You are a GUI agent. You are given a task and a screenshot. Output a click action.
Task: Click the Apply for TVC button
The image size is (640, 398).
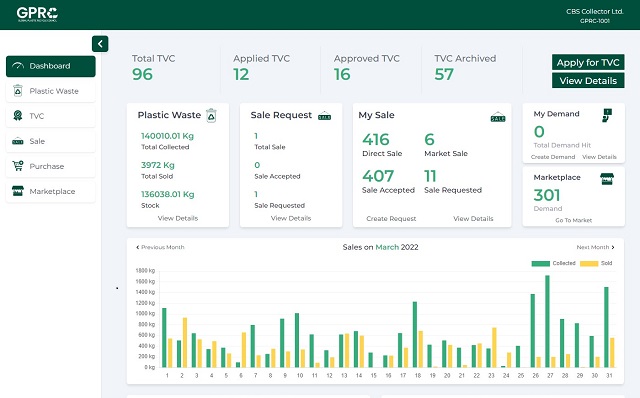click(588, 62)
